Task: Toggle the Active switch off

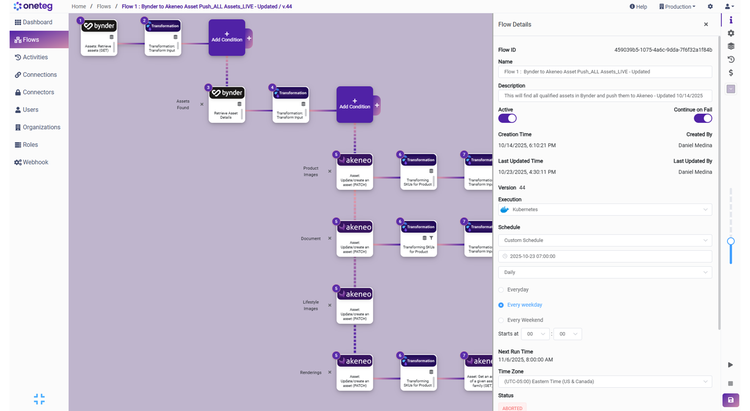Action: click(x=507, y=118)
